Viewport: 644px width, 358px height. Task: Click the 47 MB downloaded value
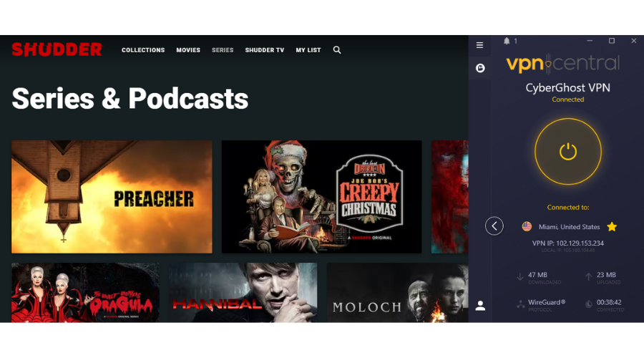coord(537,274)
